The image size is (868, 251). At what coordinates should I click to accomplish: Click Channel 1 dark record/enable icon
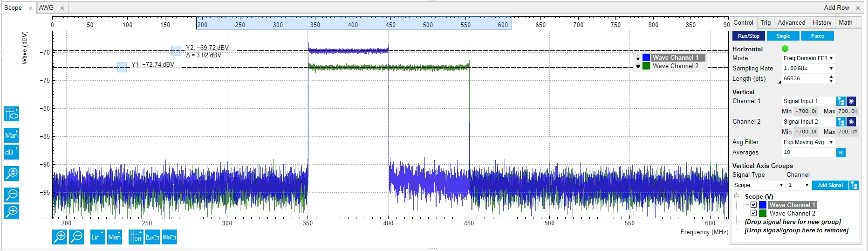click(851, 101)
